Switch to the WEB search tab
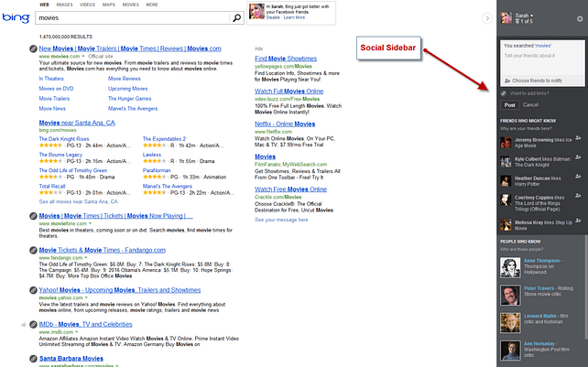 (x=44, y=5)
